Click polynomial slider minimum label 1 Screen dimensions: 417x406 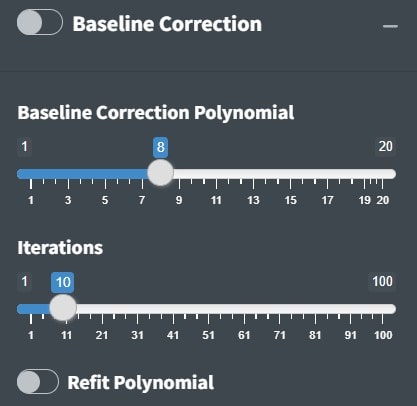(24, 146)
